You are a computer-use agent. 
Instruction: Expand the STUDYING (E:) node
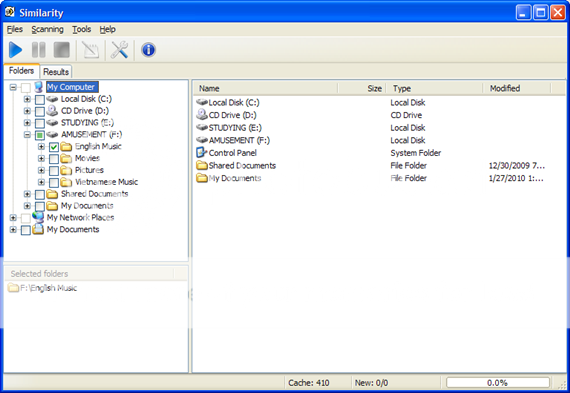[27, 123]
